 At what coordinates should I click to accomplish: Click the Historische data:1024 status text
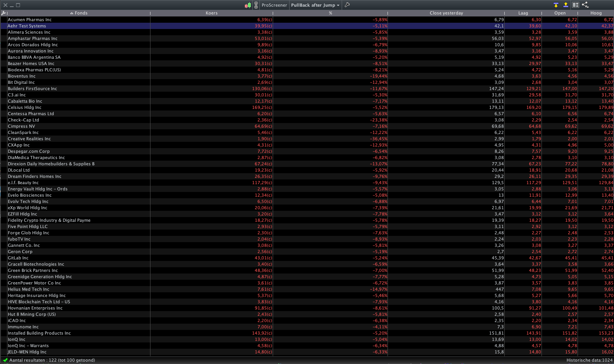(589, 360)
